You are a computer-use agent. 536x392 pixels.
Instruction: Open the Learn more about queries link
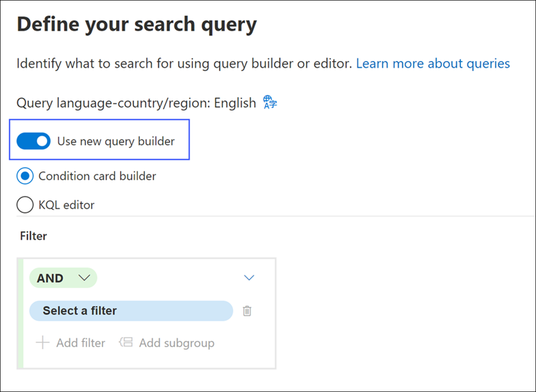click(433, 64)
